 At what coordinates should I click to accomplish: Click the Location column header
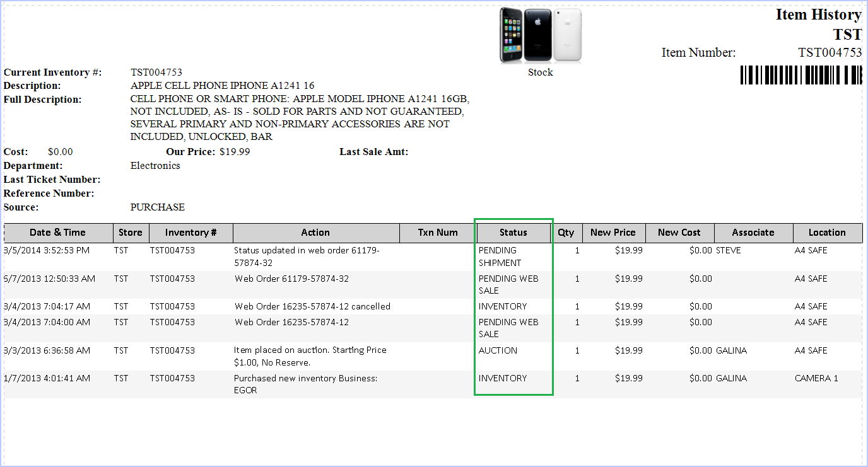(828, 233)
